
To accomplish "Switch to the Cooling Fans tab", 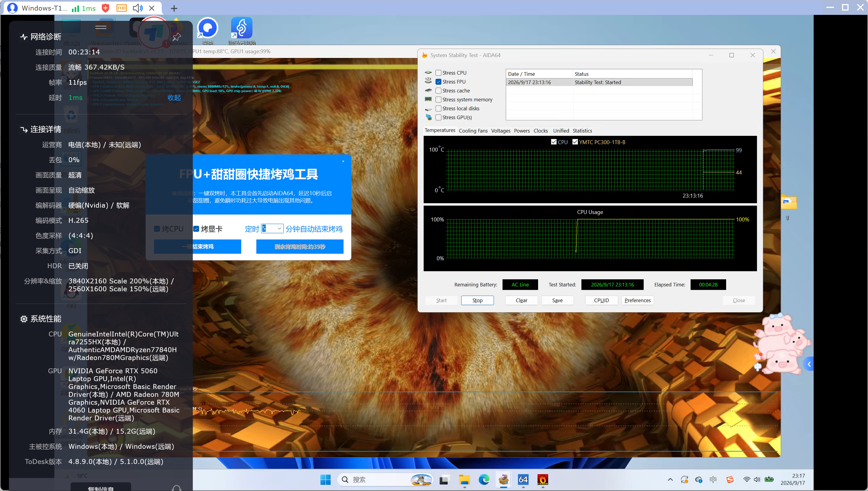I will (473, 130).
